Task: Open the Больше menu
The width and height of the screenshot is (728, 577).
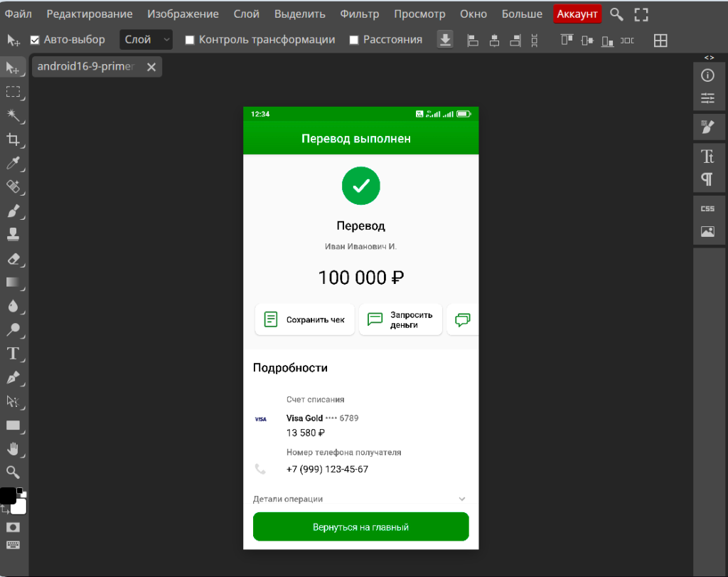Action: [x=522, y=14]
